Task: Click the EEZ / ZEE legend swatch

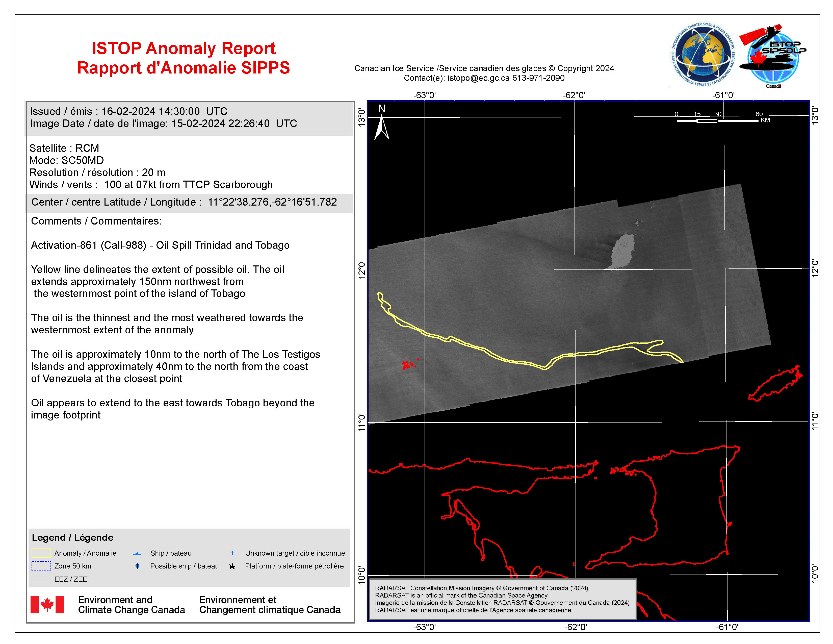Action: tap(41, 579)
